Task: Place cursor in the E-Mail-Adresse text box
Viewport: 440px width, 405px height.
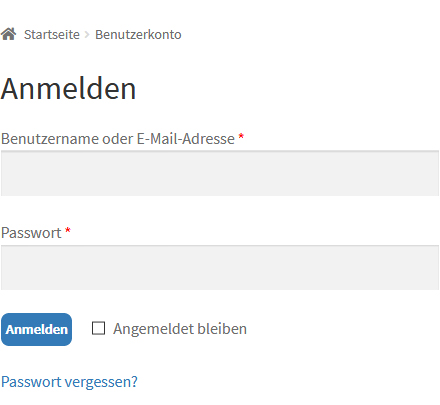Action: click(x=220, y=173)
